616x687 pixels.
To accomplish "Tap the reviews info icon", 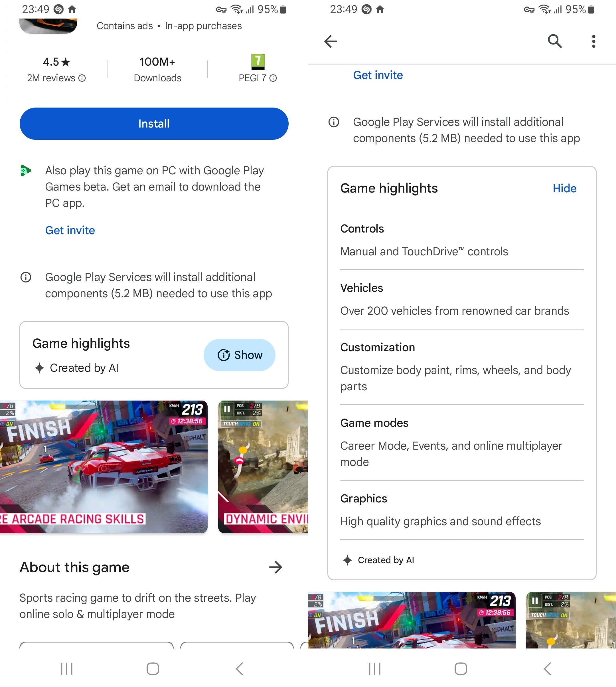I will [x=82, y=78].
